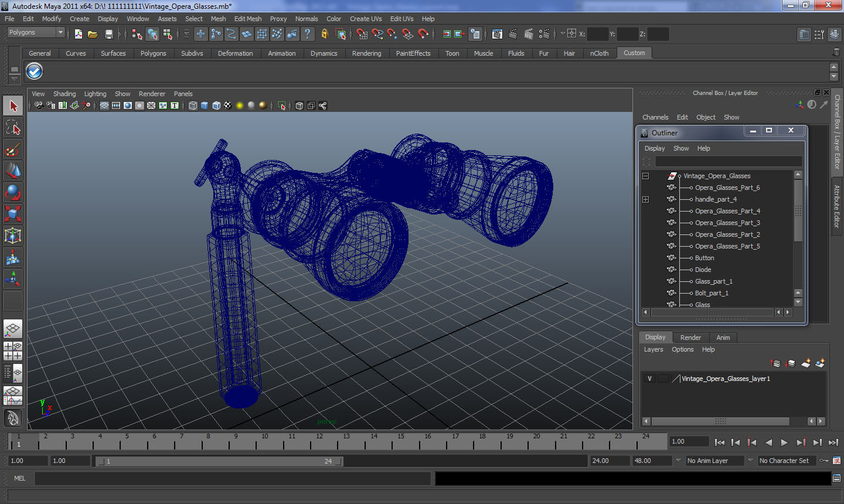Open Outliner Display menu
Viewport: 844px width, 504px height.
coord(655,148)
